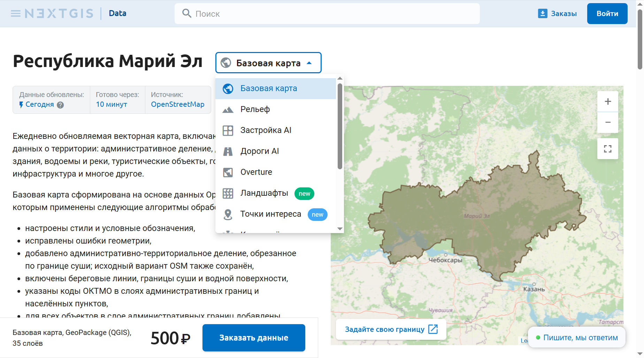Click the Заказы download icon

coord(543,14)
